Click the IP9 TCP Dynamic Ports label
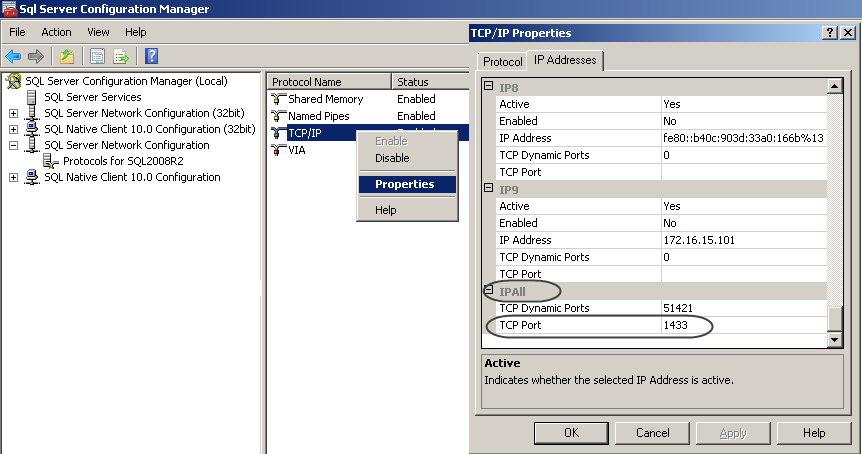The height and width of the screenshot is (454, 862). [544, 257]
